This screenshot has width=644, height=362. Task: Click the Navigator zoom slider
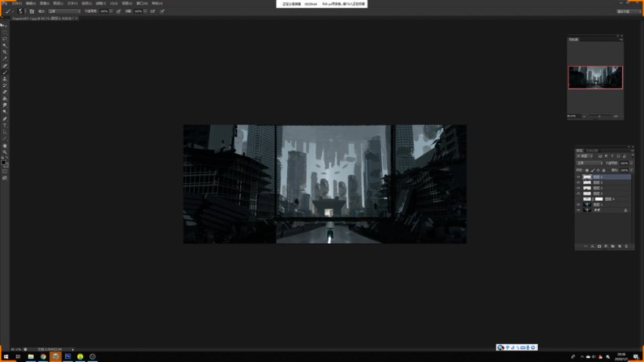coord(599,116)
